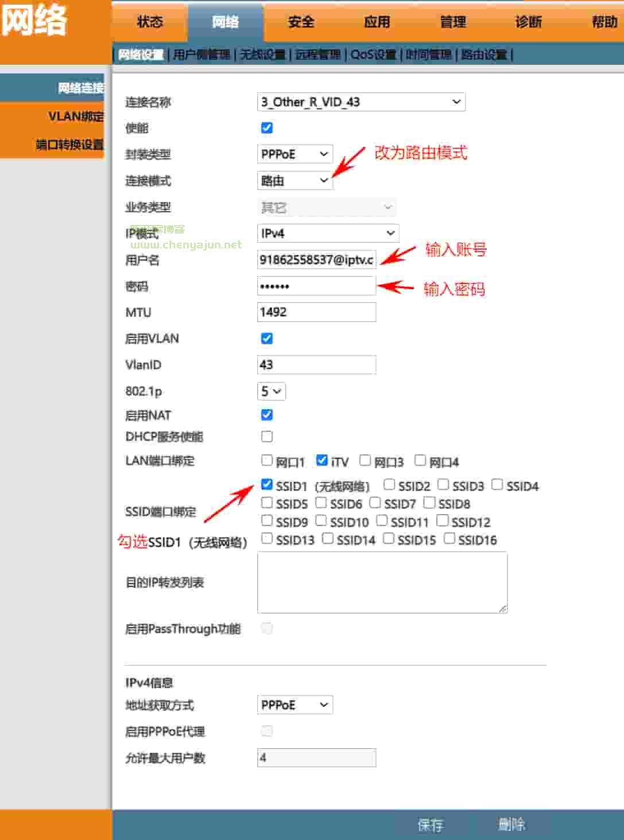
Task: Check the SSID14 checkbox
Action: 328,538
